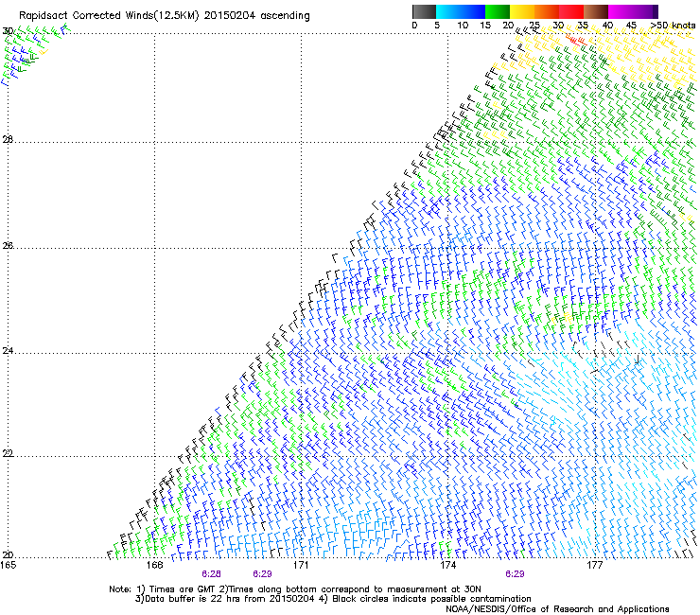Click the 165 longitude label at bottom left

8,565
